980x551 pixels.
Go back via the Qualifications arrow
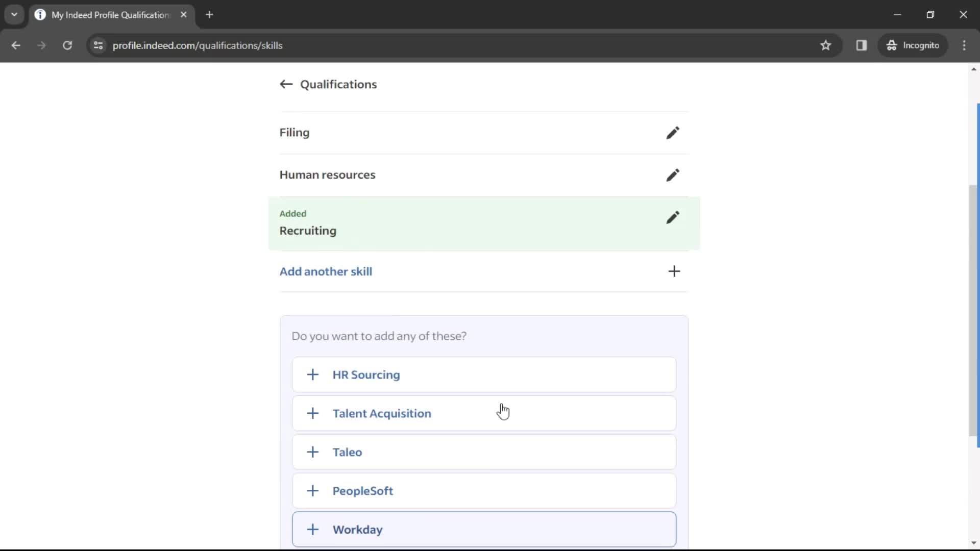[x=286, y=84]
